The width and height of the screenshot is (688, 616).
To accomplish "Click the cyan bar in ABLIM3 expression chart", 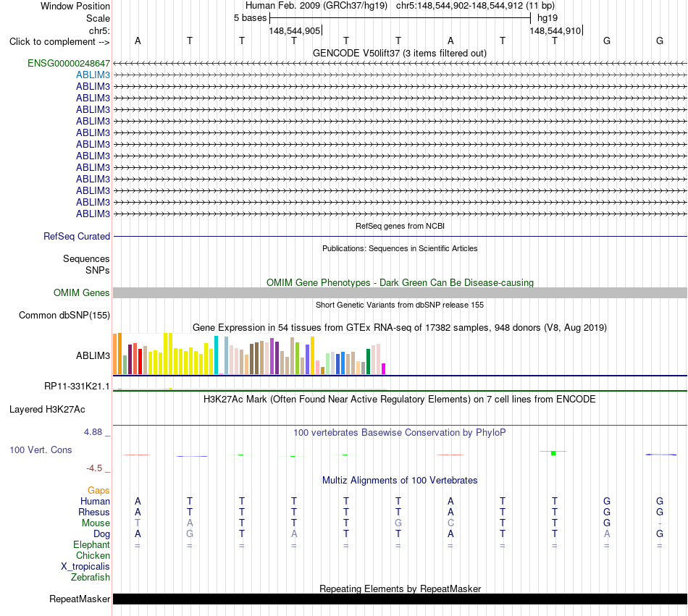I will click(216, 355).
